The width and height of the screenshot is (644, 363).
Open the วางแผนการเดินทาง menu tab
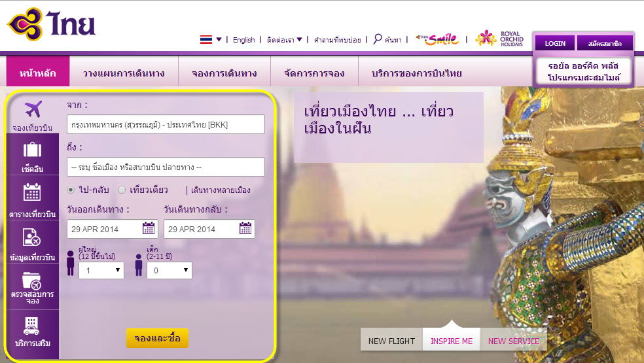click(x=124, y=73)
